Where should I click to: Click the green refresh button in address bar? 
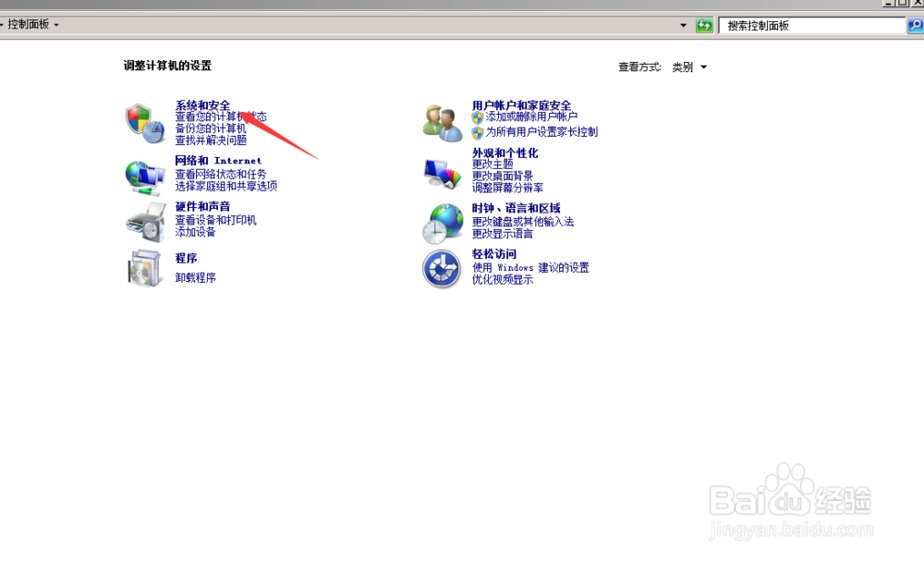point(704,25)
